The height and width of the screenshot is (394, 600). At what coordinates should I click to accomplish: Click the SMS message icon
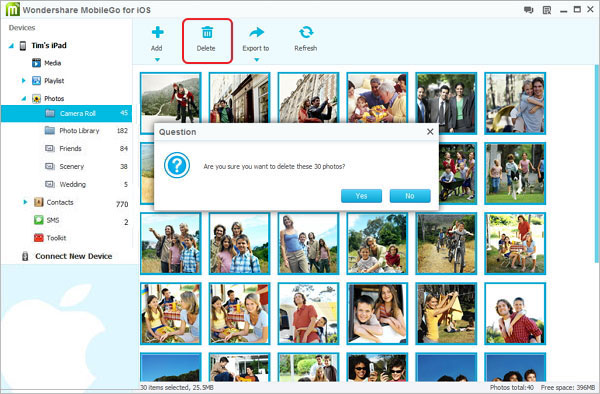(39, 220)
